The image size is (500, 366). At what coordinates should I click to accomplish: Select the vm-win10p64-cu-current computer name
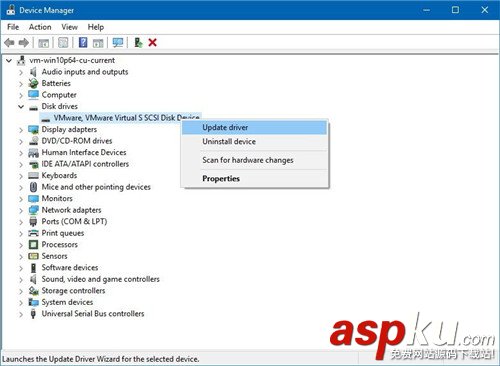click(72, 60)
